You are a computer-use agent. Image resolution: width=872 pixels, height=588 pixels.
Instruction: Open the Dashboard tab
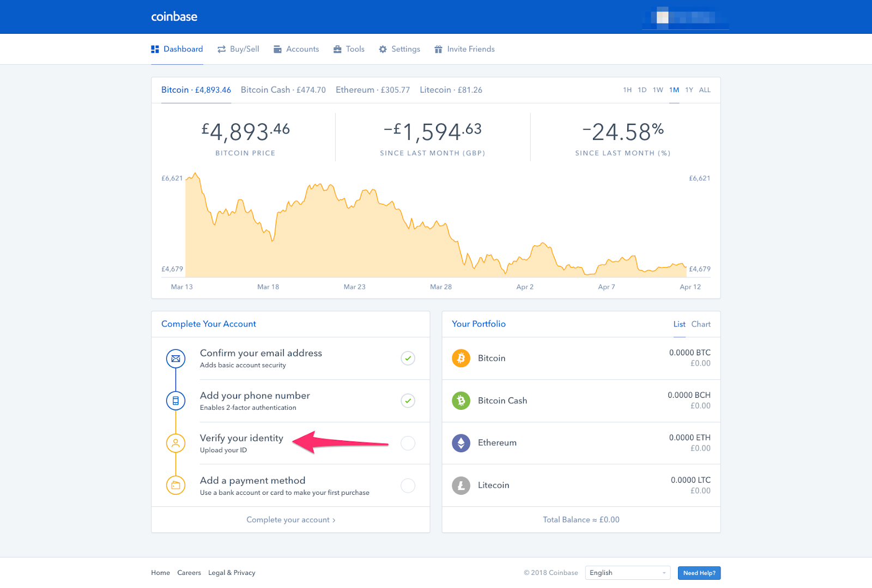point(177,49)
